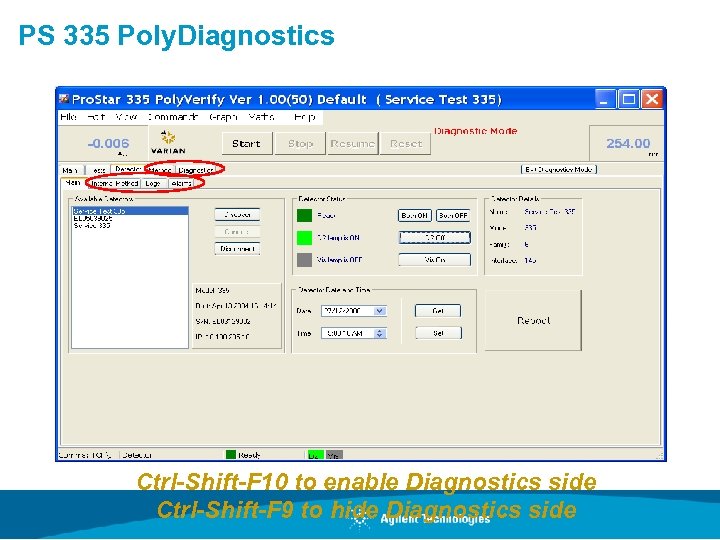
Task: Click the Reset button
Action: 405,144
